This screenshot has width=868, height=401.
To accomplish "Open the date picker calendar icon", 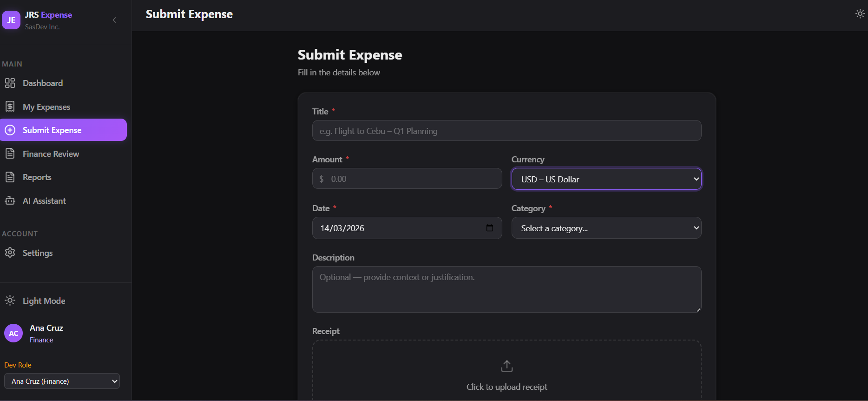I will tap(490, 228).
